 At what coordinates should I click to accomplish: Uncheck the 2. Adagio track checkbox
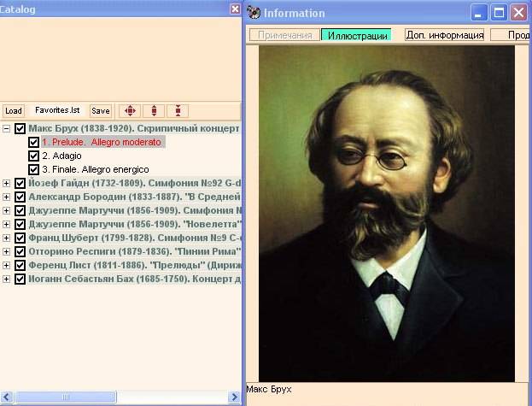pos(33,156)
